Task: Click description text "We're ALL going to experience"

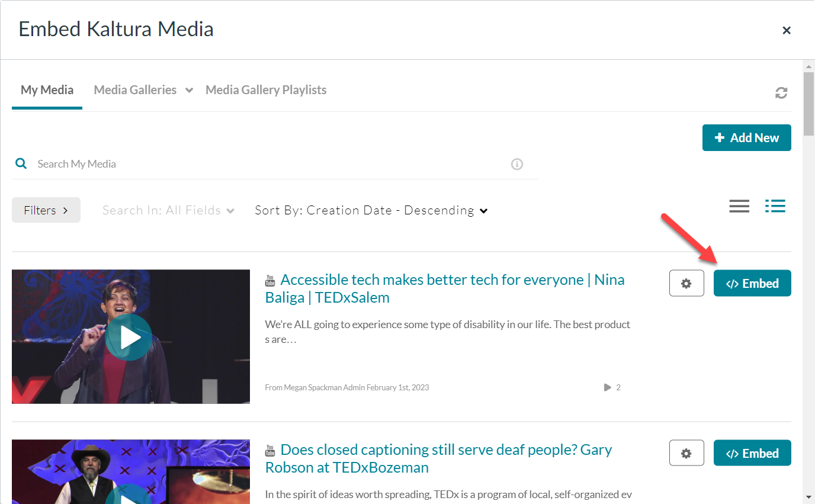Action: (448, 332)
